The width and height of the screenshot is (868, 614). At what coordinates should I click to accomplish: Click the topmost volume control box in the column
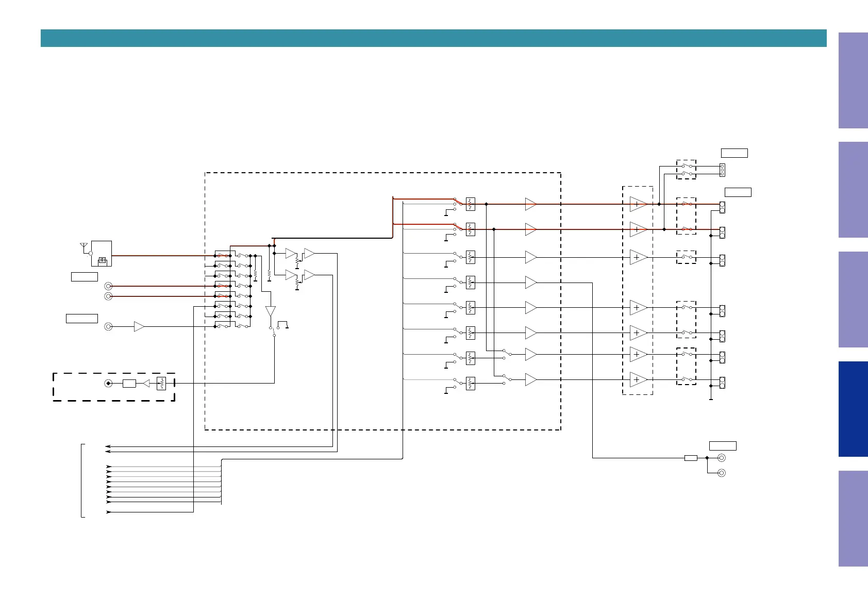click(470, 204)
